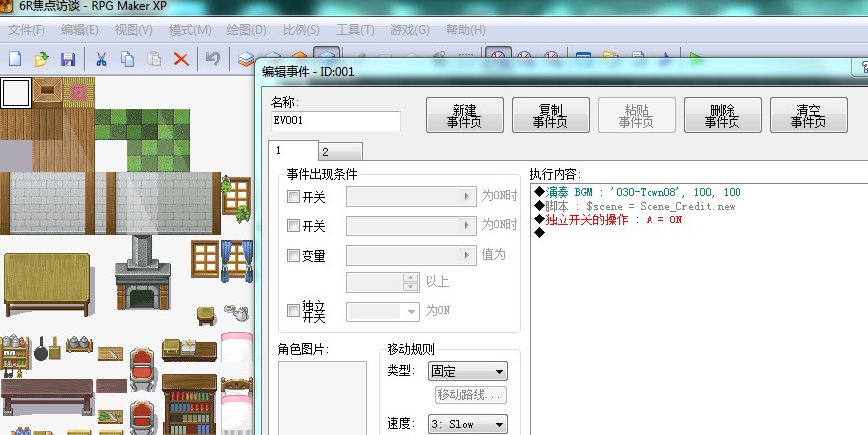Switch to event page tab 1
This screenshot has width=868, height=435.
click(294, 150)
